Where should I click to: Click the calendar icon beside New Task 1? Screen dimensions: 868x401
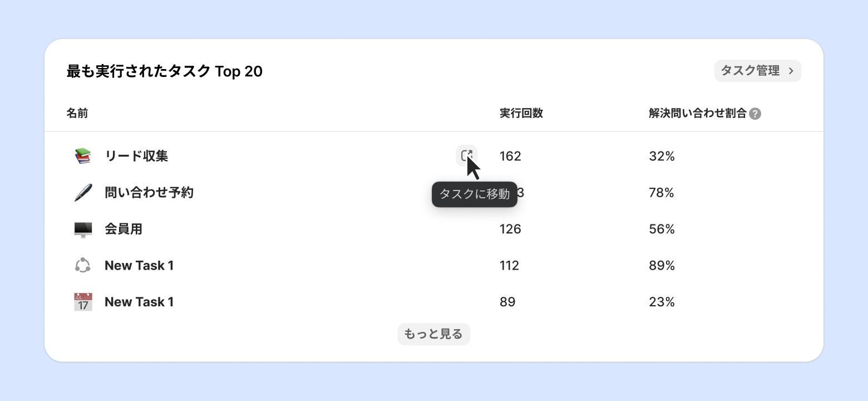pyautogui.click(x=82, y=302)
